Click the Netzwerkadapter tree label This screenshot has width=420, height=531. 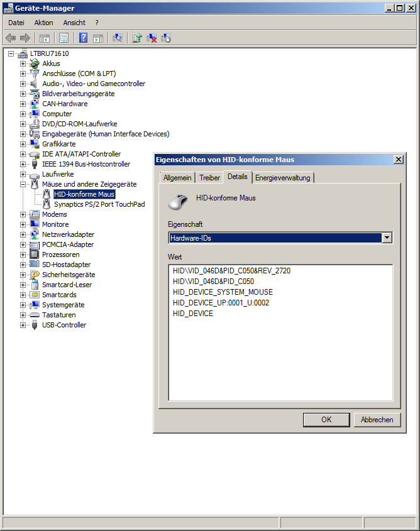pos(68,234)
